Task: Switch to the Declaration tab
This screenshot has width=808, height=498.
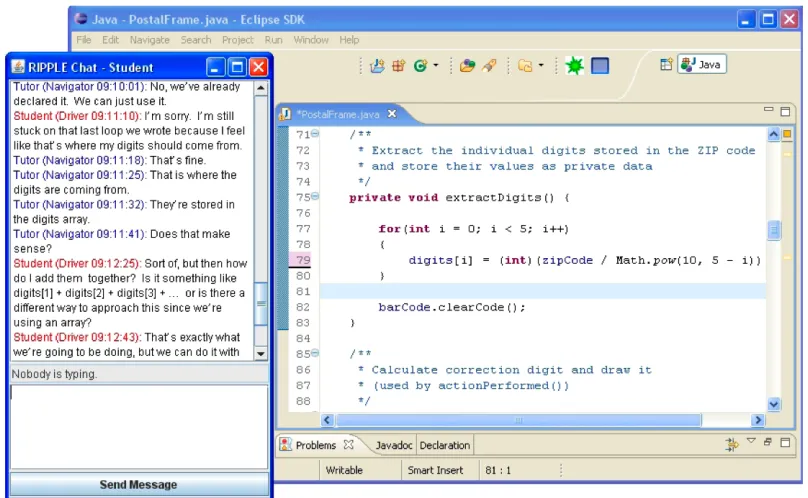Action: tap(445, 445)
